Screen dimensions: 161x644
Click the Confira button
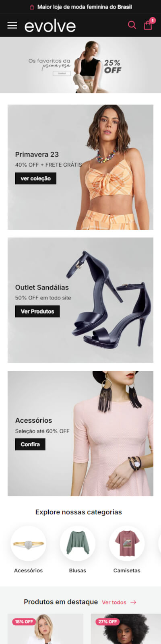30,444
